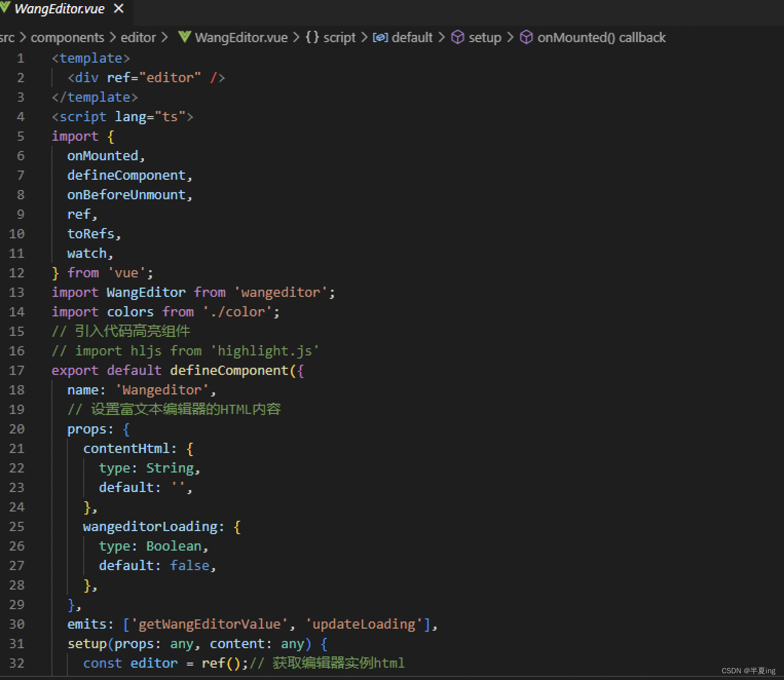Click the opening <template> tag
784x680 pixels.
tap(91, 58)
